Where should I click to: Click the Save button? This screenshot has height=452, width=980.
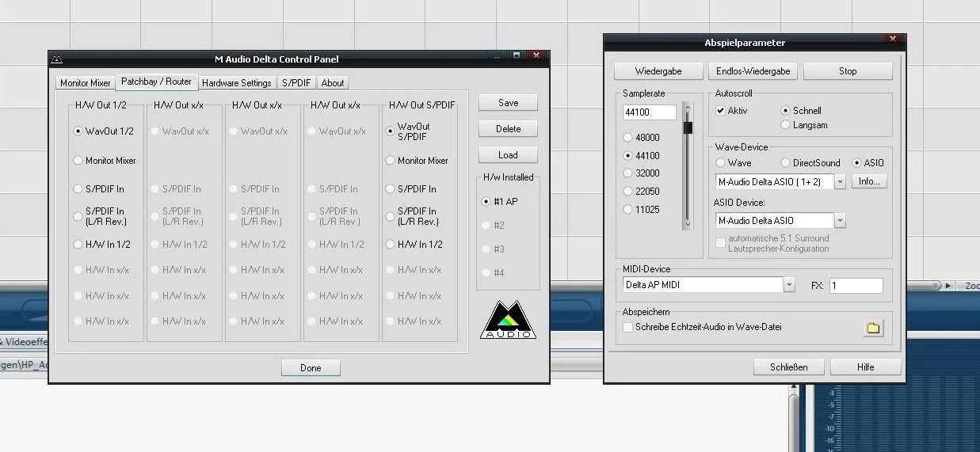(x=509, y=103)
